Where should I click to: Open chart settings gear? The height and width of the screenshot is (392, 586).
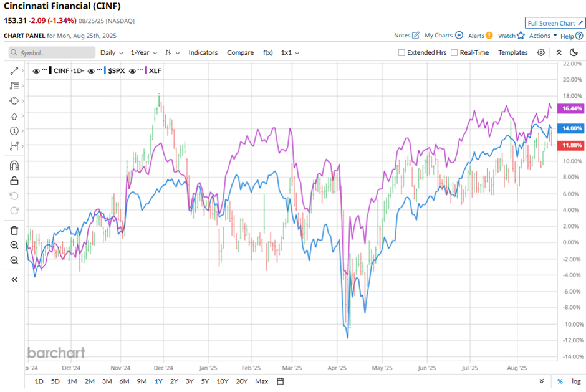[540, 53]
